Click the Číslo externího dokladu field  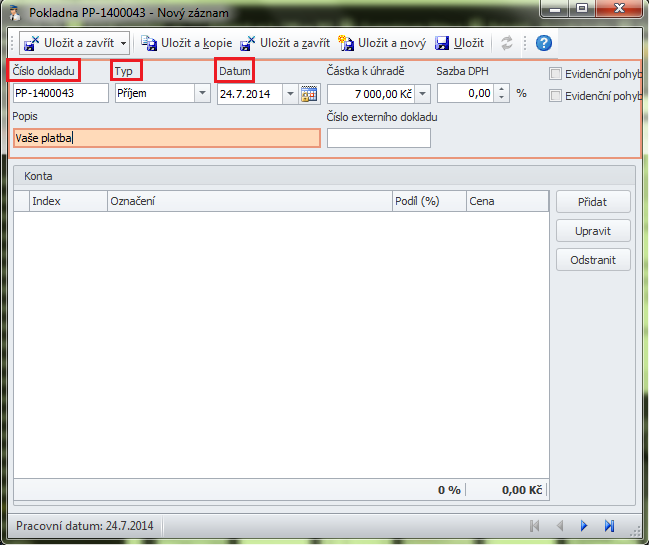point(378,138)
